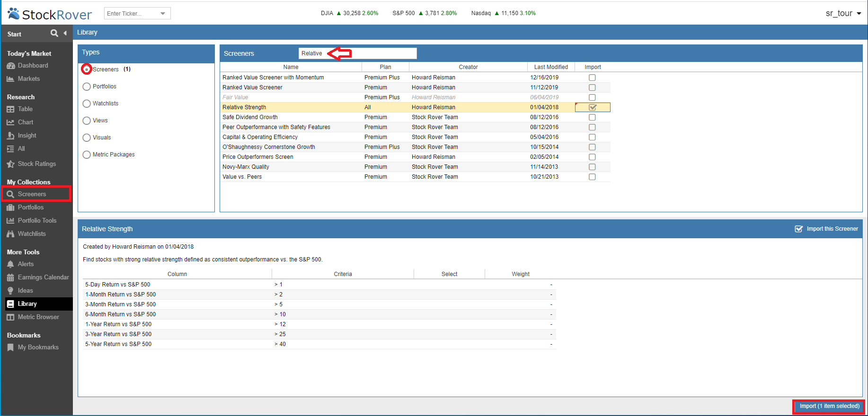Select Peer Outperformance with Safety Features row
This screenshot has width=868, height=416.
pos(415,127)
